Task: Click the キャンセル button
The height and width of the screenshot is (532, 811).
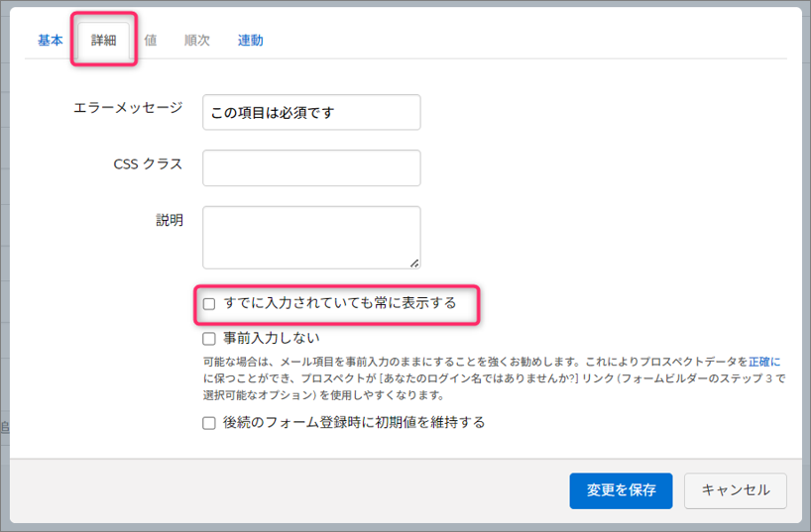Action: point(735,490)
